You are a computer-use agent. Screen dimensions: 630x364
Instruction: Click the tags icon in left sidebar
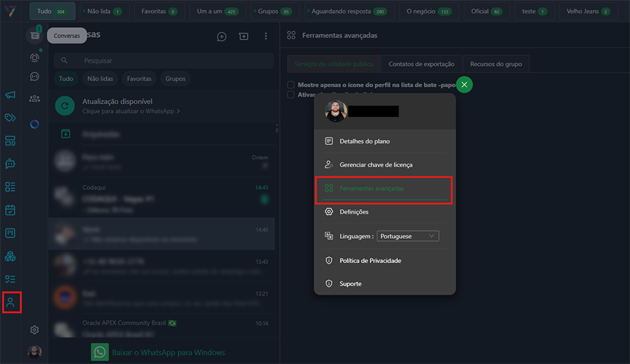[10, 118]
